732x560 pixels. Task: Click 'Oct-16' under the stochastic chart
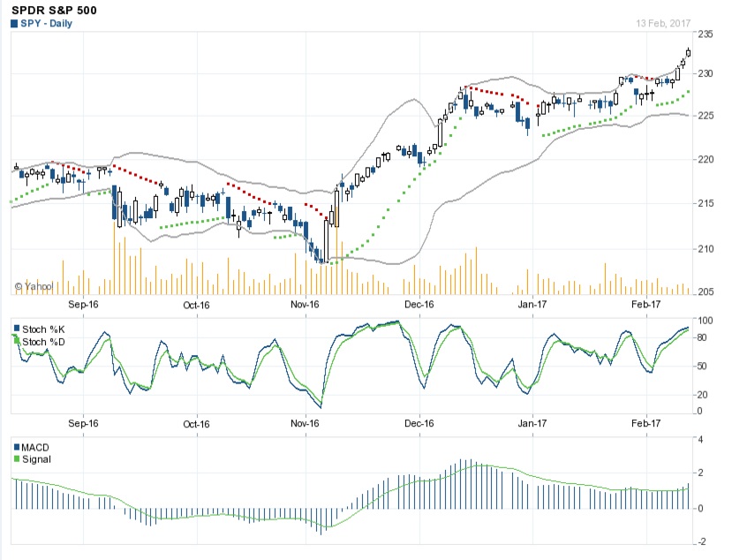click(x=196, y=424)
